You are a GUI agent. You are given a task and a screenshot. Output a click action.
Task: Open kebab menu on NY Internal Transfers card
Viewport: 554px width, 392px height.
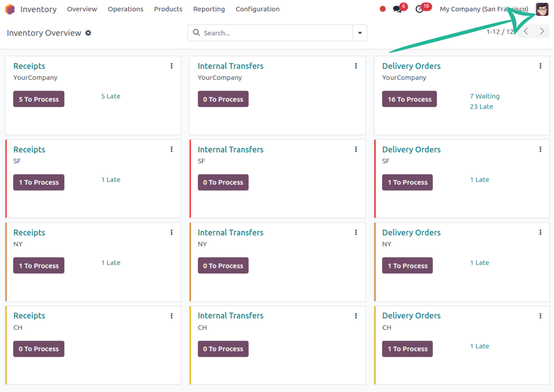[x=356, y=232]
